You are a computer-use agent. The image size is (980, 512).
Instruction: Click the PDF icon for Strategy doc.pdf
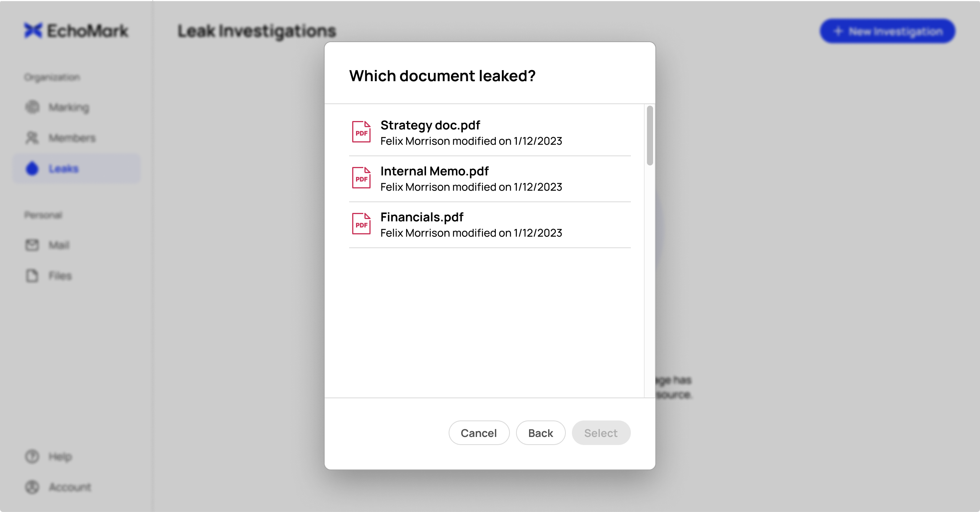[361, 132]
